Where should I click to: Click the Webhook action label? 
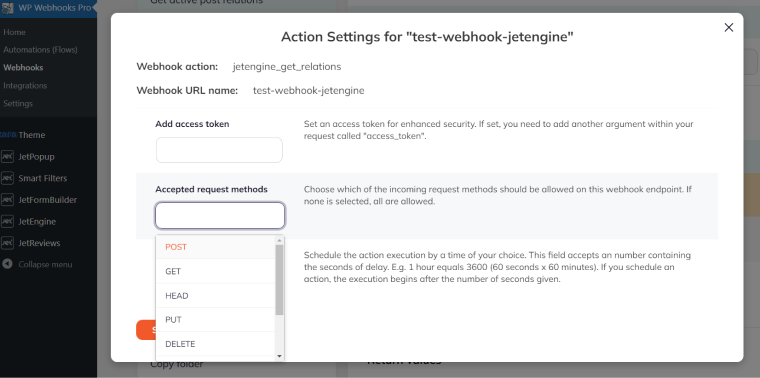(177, 66)
